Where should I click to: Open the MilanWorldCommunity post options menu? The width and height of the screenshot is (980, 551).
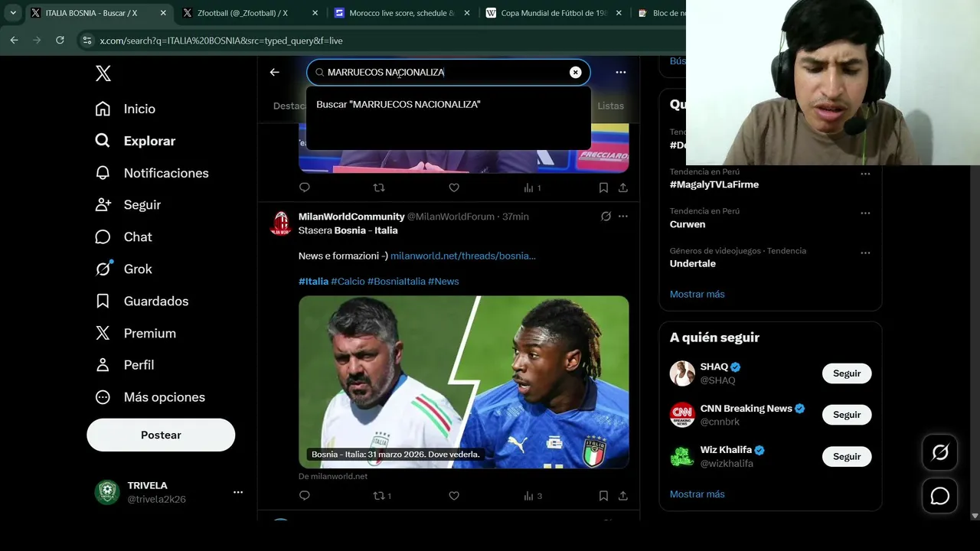click(x=623, y=217)
